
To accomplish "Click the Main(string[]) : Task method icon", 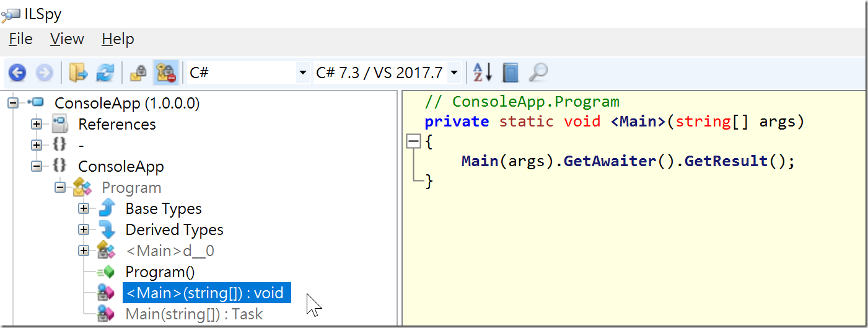I will point(107,314).
